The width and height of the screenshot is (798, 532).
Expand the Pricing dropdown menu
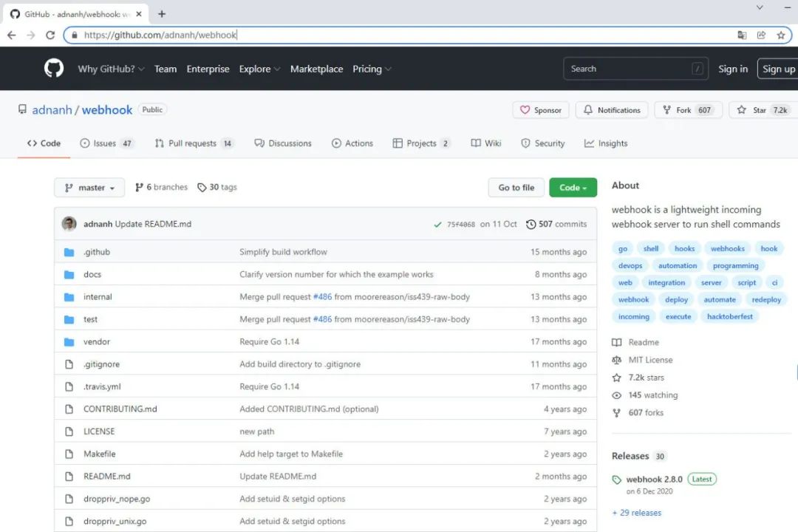[372, 69]
